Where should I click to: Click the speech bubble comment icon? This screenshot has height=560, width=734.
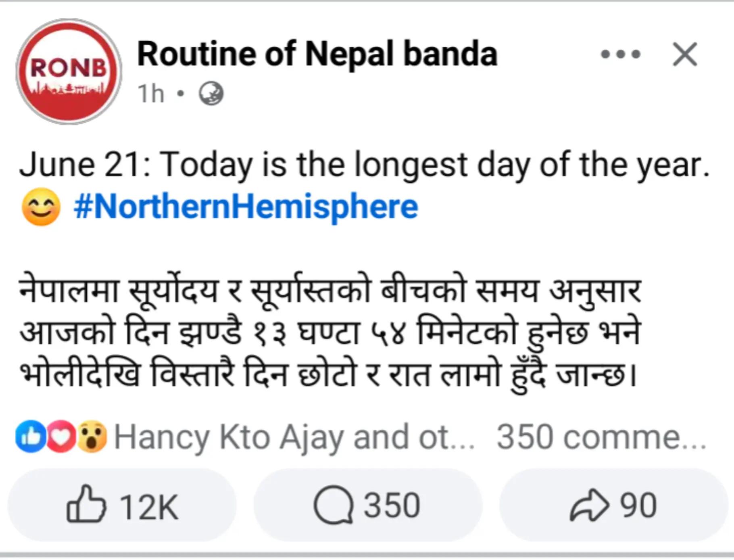334,505
